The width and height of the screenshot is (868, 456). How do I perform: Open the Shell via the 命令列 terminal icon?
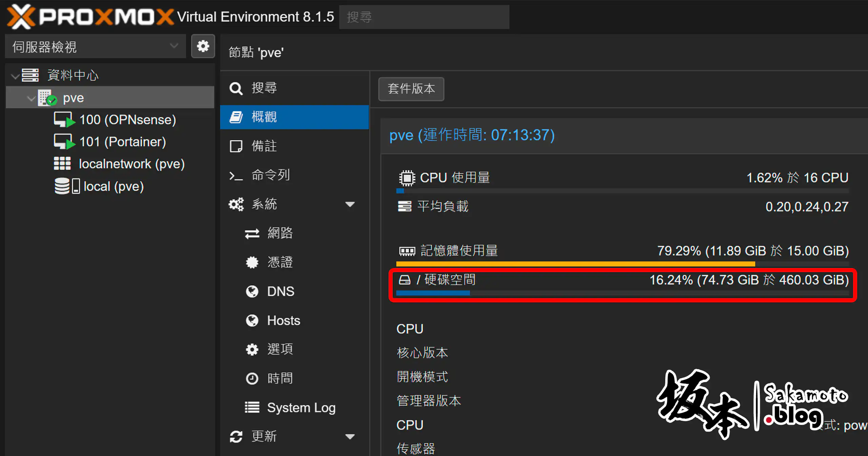tap(236, 175)
